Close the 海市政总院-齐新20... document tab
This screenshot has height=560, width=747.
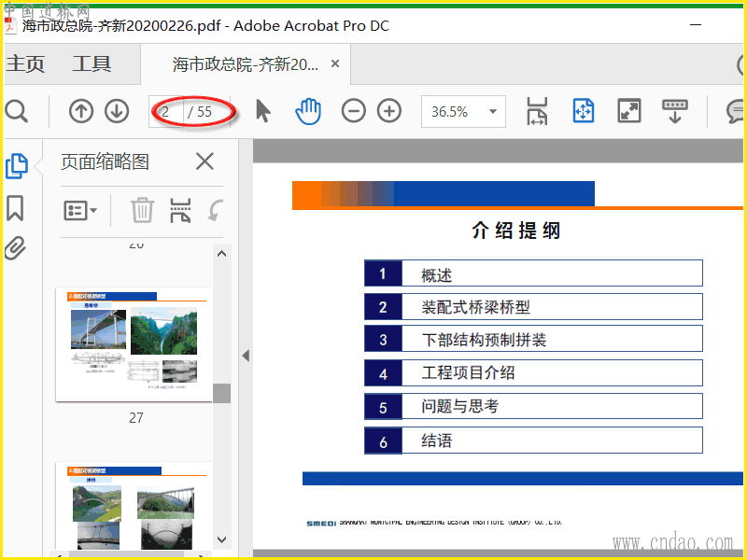tap(335, 63)
